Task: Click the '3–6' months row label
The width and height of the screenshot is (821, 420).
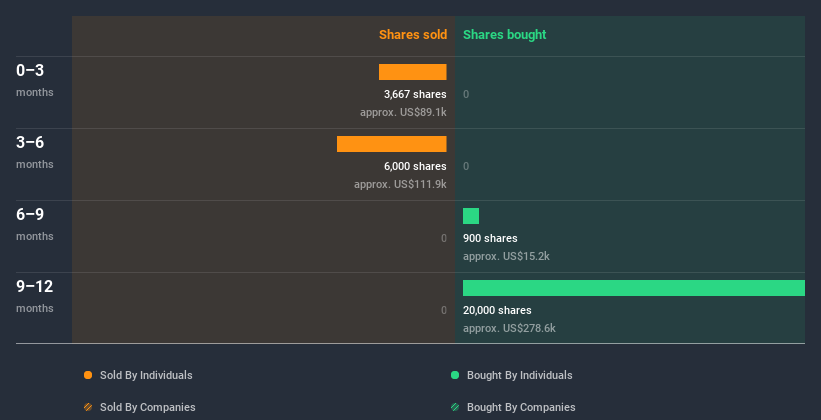Action: [30, 142]
